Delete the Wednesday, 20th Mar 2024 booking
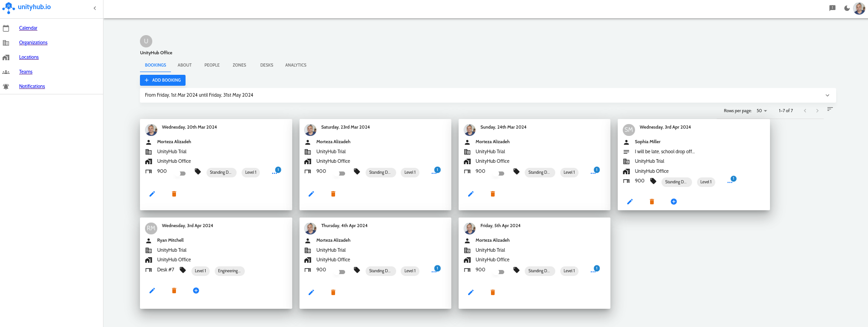 pos(174,194)
